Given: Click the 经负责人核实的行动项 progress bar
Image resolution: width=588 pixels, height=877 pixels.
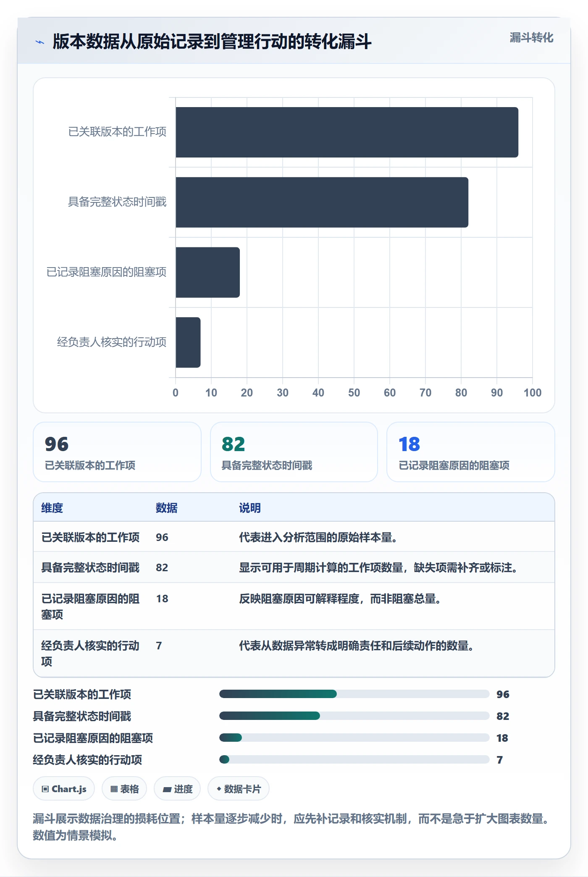Looking at the screenshot, I should [x=354, y=759].
